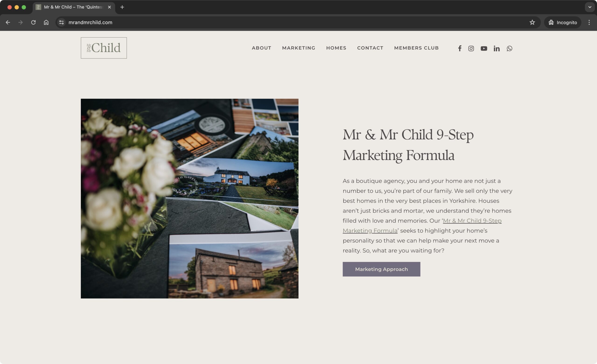The image size is (597, 364).
Task: Reload the page
Action: click(x=33, y=22)
